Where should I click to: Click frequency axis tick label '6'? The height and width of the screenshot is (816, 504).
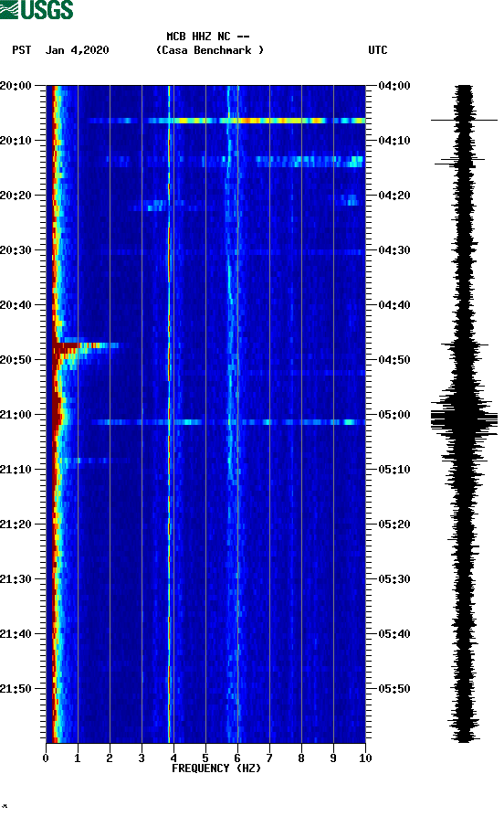[237, 758]
